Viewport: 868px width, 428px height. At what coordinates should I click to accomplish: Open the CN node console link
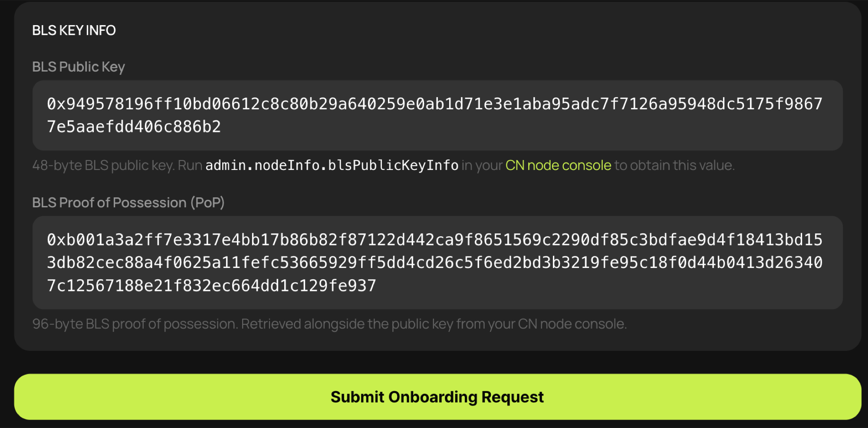pyautogui.click(x=558, y=165)
